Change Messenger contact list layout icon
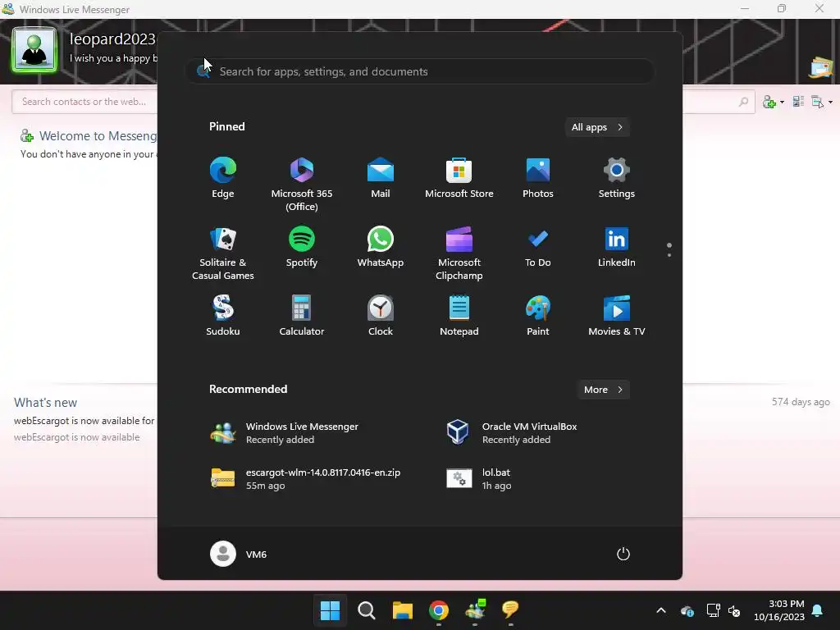Image resolution: width=840 pixels, height=630 pixels. click(798, 101)
